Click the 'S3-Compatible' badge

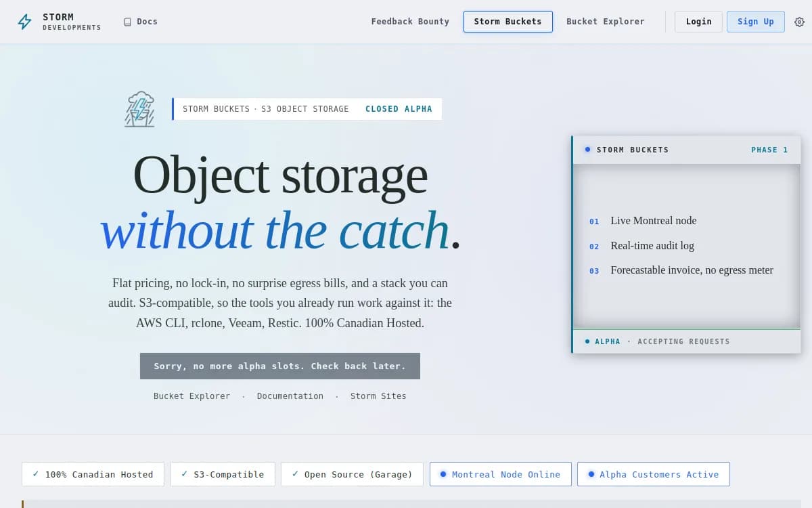point(223,474)
